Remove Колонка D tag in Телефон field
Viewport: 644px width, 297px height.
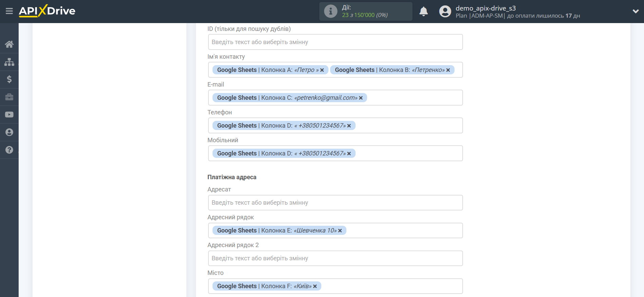[x=349, y=126]
